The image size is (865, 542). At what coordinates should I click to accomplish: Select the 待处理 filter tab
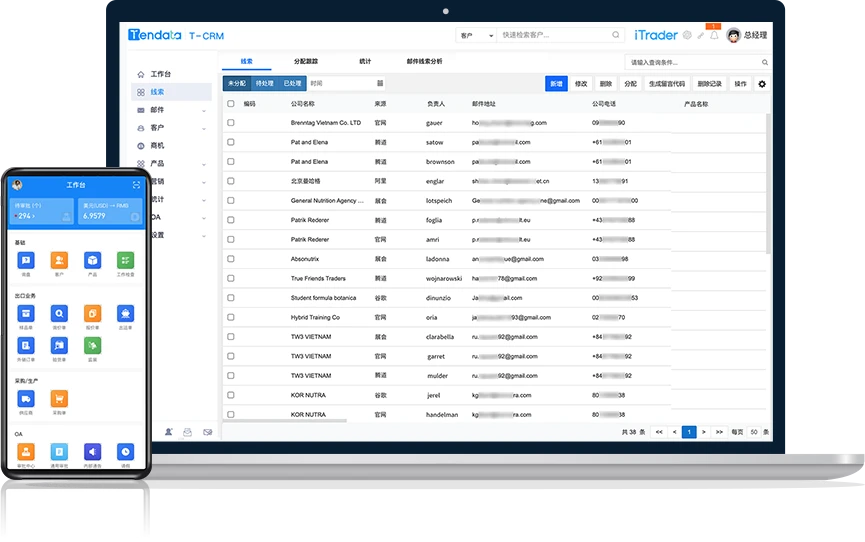[x=265, y=83]
